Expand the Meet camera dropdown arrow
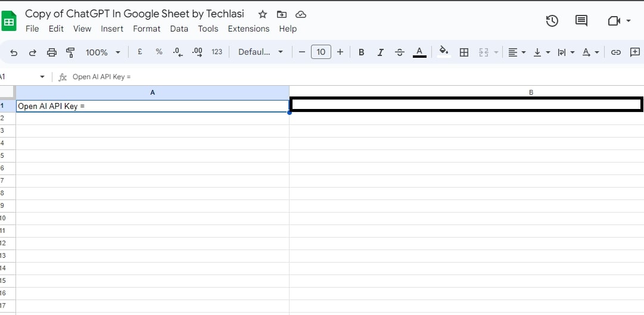The image size is (644, 315). point(629,20)
